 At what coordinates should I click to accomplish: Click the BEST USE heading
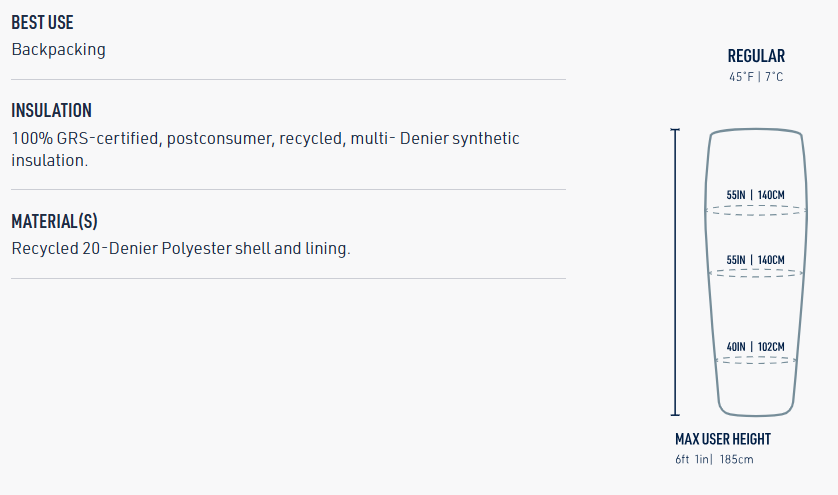point(42,22)
